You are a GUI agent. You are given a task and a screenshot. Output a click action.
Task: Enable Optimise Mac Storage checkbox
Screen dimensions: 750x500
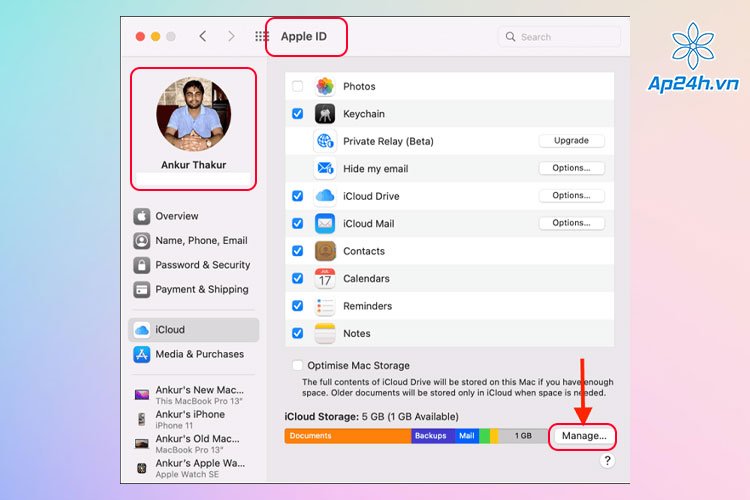point(298,366)
